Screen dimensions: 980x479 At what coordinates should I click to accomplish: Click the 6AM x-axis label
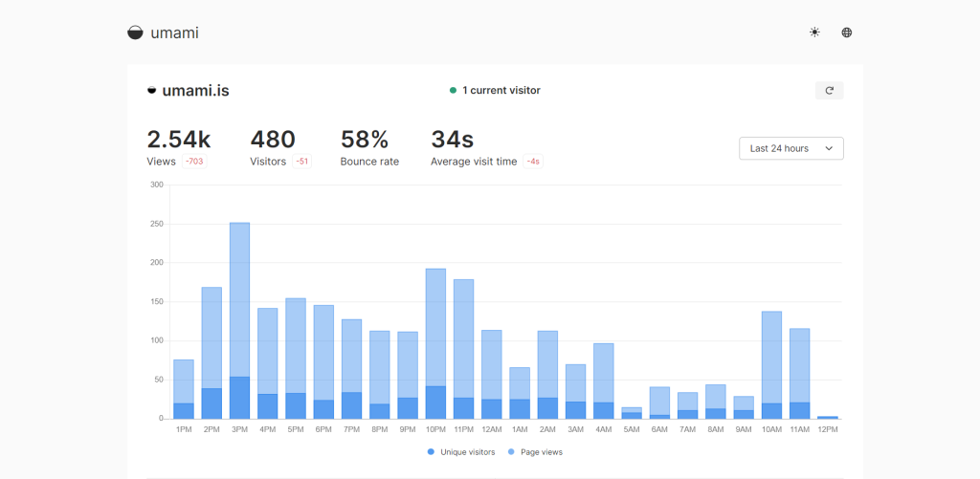click(659, 429)
